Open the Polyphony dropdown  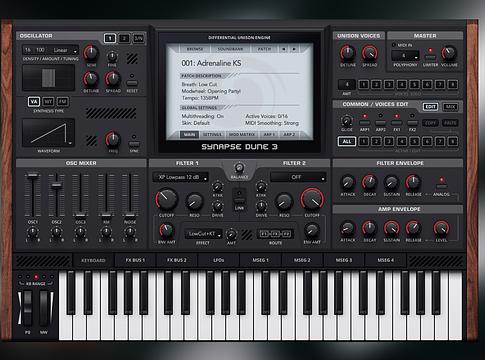(405, 56)
